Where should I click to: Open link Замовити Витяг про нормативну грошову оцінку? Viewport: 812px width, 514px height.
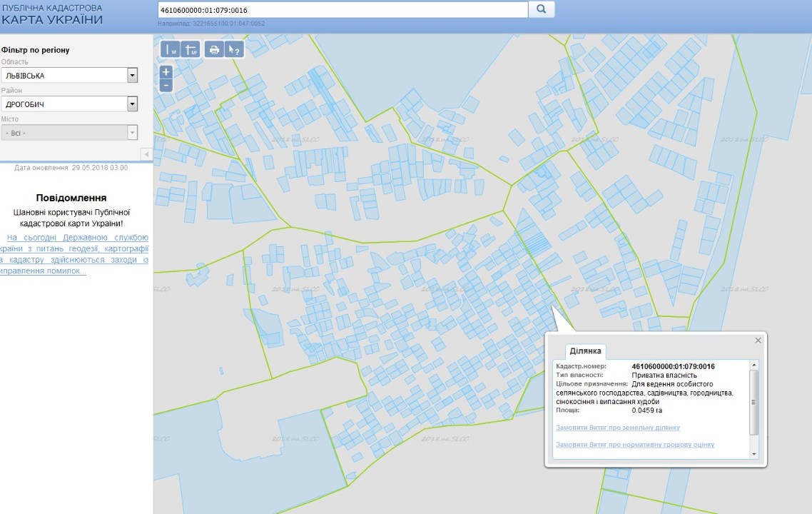point(634,445)
